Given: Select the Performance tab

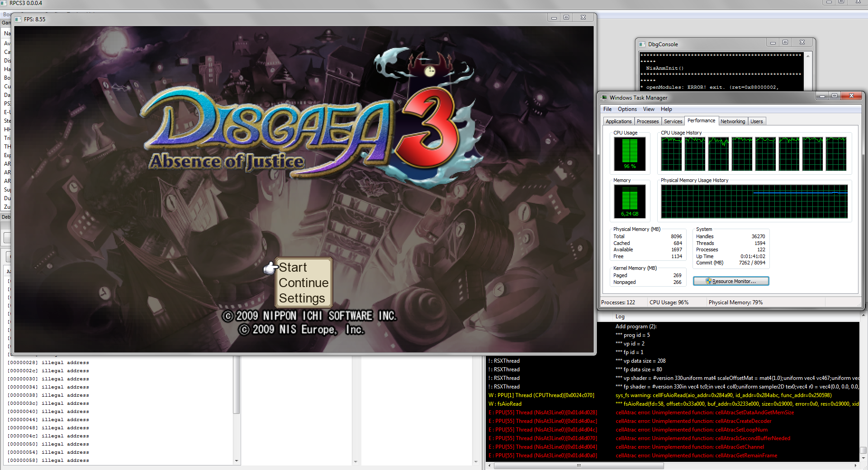Looking at the screenshot, I should [x=701, y=120].
